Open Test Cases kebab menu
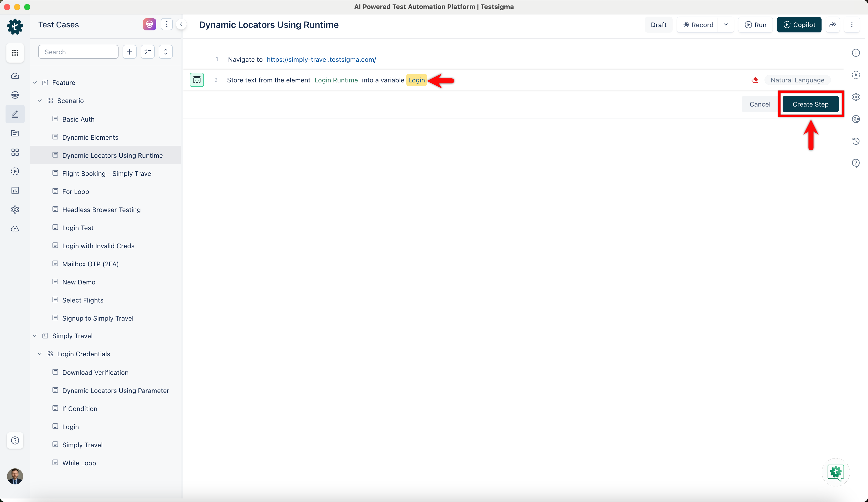868x502 pixels. (x=167, y=24)
